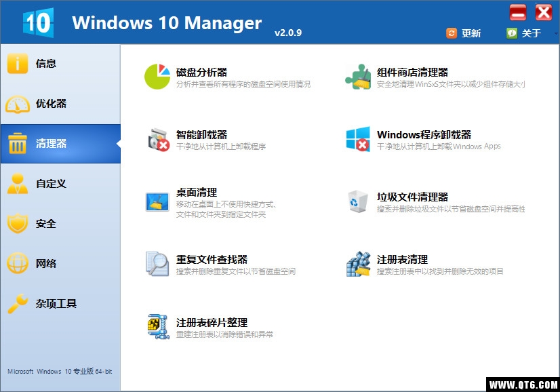Image resolution: width=560 pixels, height=392 pixels.
Task: Click the 杂项工具 wrench icon
Action: click(x=18, y=304)
